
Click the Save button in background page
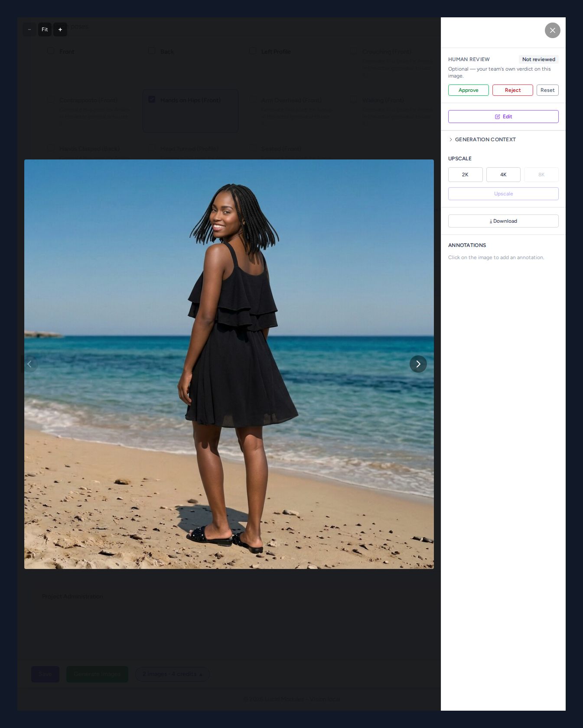[45, 674]
